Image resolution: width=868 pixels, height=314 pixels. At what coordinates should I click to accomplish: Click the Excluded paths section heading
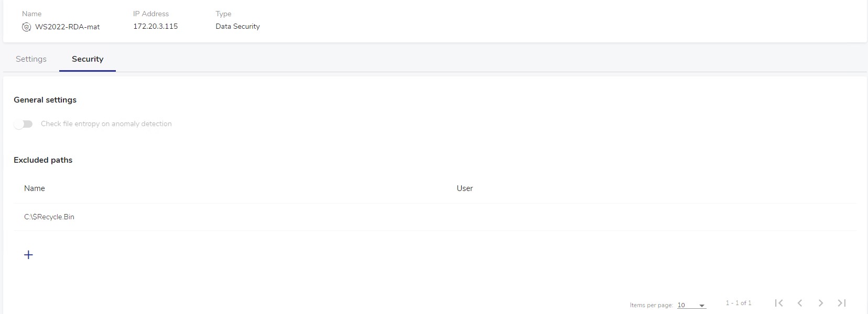[43, 160]
